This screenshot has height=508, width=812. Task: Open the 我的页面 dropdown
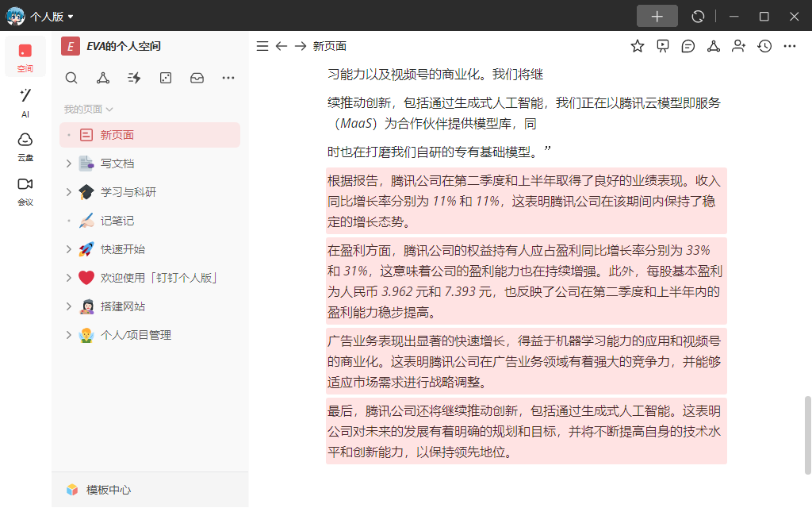pos(88,110)
